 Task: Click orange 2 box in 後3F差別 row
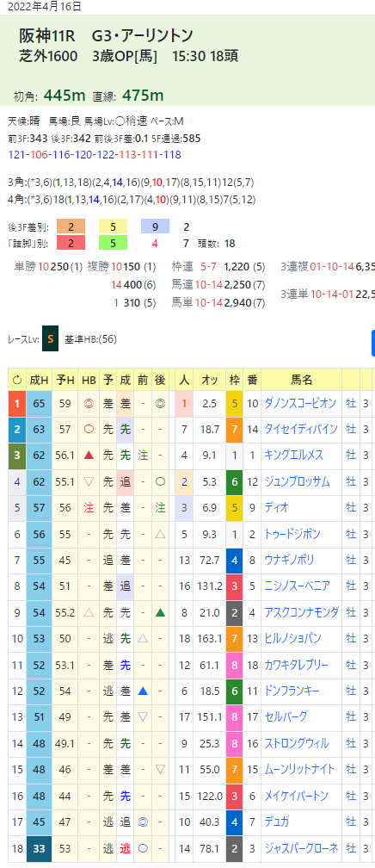70,226
